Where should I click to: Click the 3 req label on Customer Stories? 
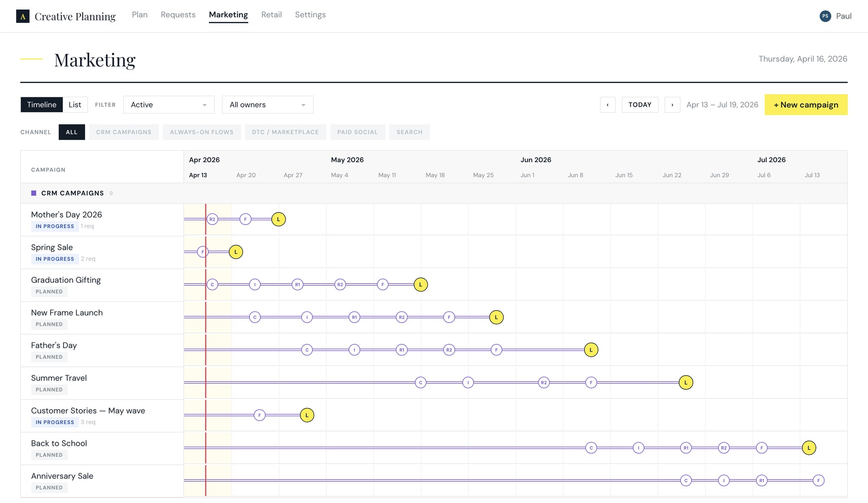pyautogui.click(x=88, y=422)
